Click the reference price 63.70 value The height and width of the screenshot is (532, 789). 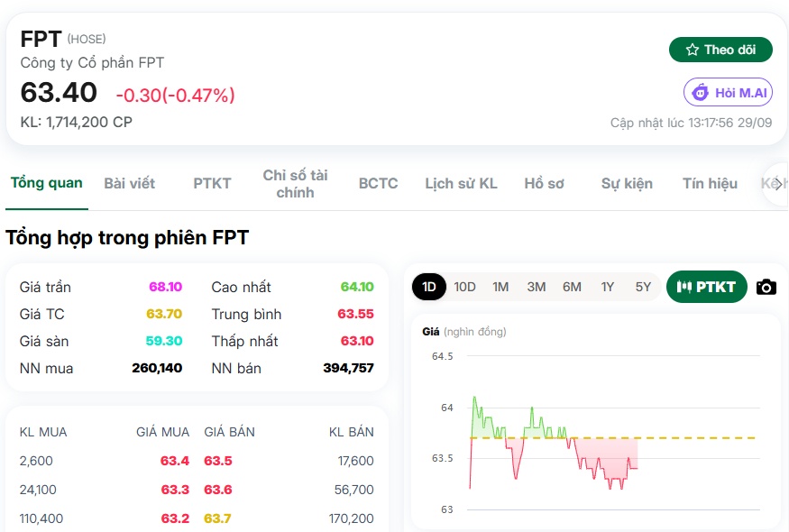tap(164, 314)
